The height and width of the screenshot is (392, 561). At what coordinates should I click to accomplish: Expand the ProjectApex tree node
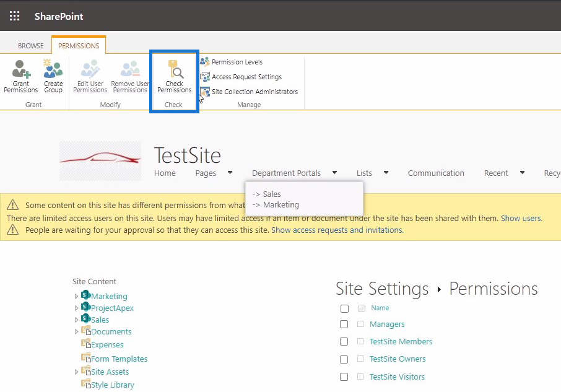click(x=76, y=308)
